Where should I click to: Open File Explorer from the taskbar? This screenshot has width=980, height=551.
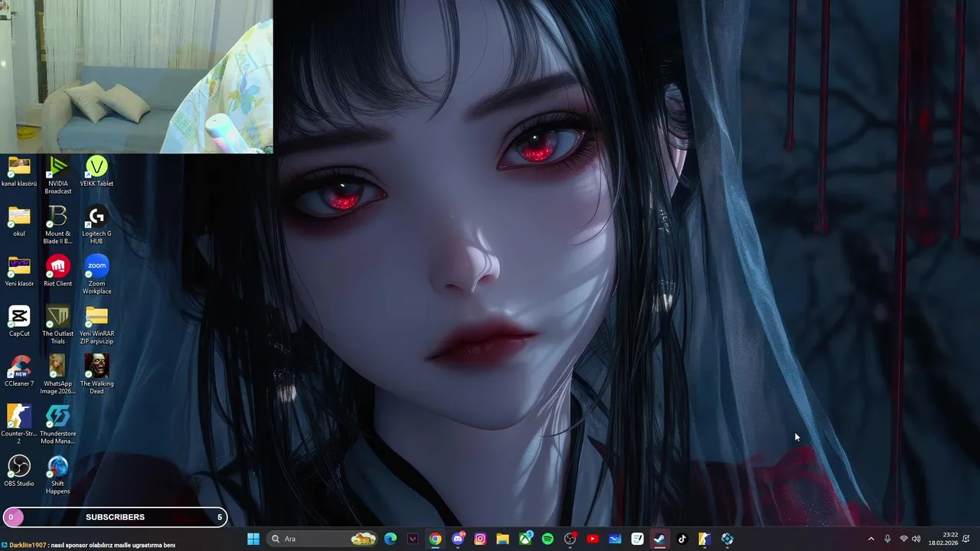pyautogui.click(x=502, y=539)
